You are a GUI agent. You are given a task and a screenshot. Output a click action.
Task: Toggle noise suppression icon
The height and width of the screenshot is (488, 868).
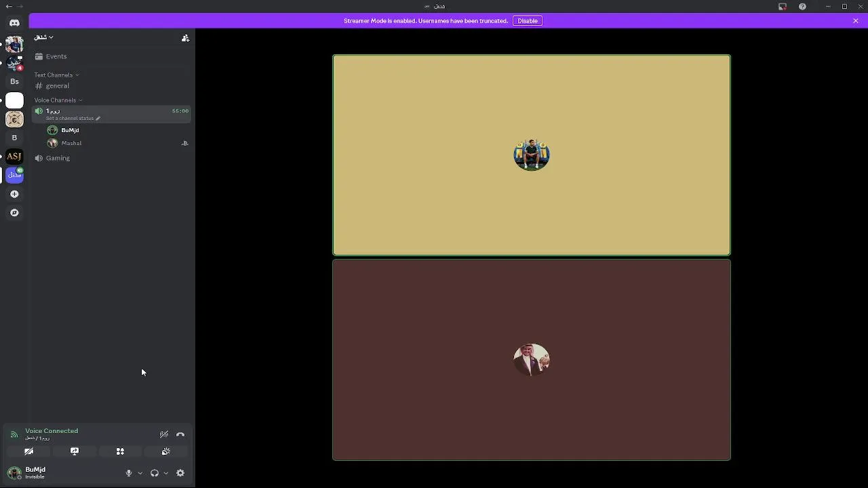[163, 434]
